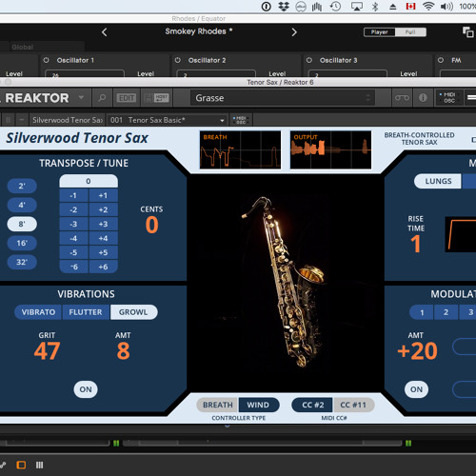476x476 pixels.
Task: Choose MIDI CC #11
Action: tap(353, 405)
